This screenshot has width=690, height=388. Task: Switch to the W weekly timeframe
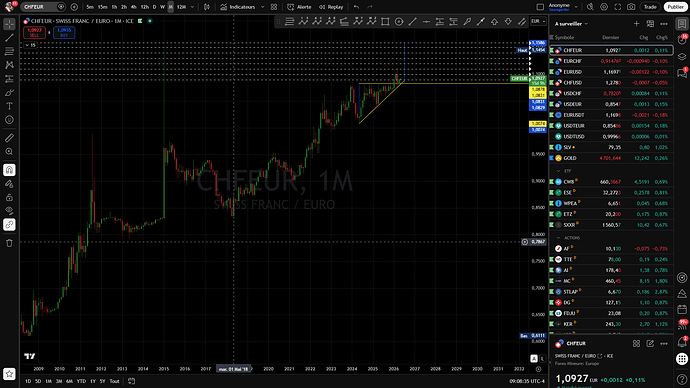click(x=162, y=7)
